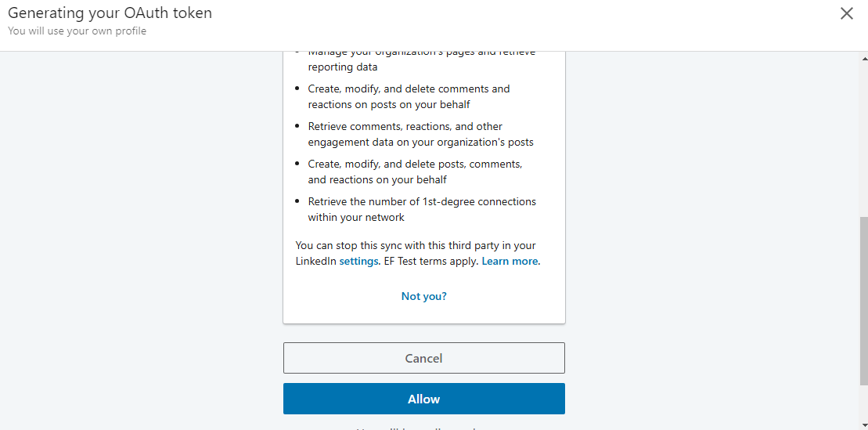Click the Not you? link
Screen dimensions: 868x430
(423, 296)
